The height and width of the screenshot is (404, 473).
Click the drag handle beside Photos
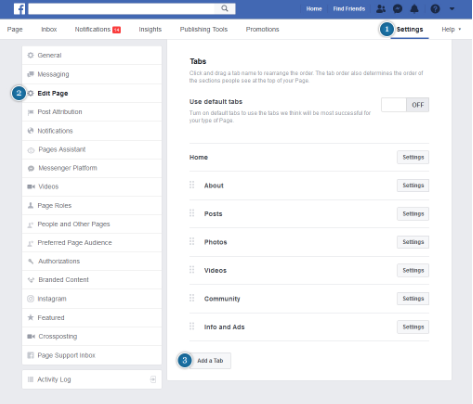192,241
